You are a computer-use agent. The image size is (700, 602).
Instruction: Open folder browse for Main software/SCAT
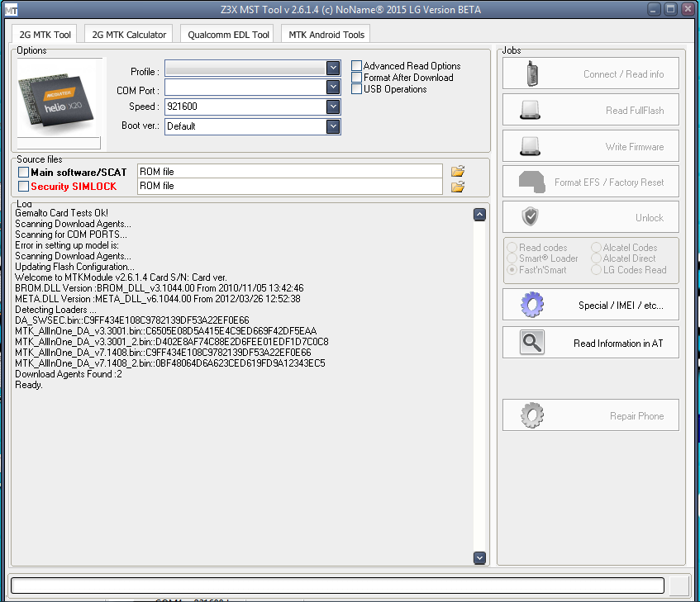coord(458,171)
